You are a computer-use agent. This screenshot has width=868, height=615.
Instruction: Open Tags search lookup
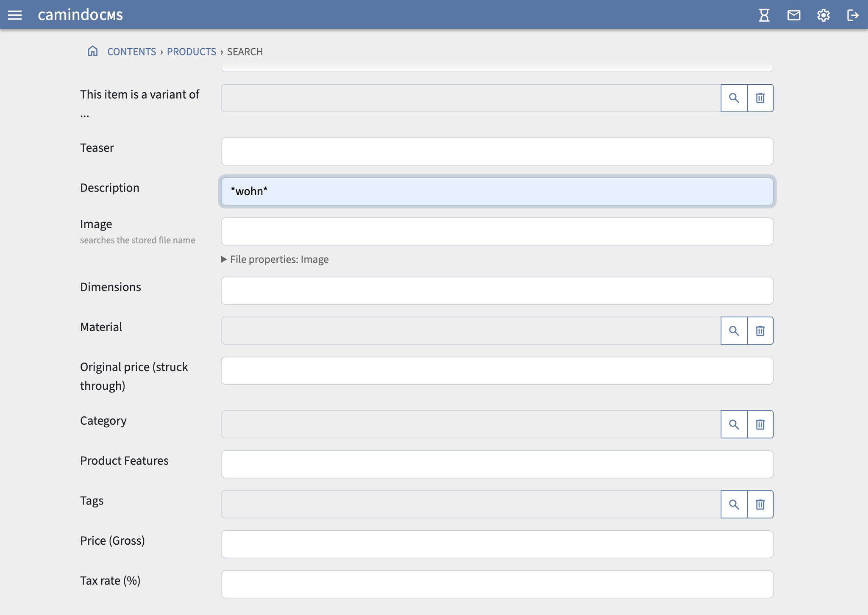point(734,504)
